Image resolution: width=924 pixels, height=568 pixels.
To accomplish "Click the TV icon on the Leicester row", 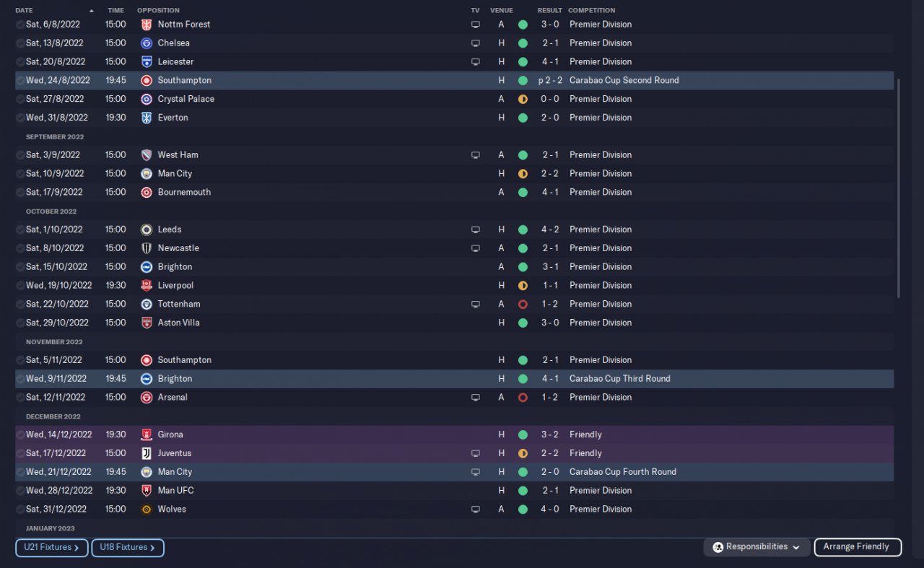I will click(x=475, y=61).
